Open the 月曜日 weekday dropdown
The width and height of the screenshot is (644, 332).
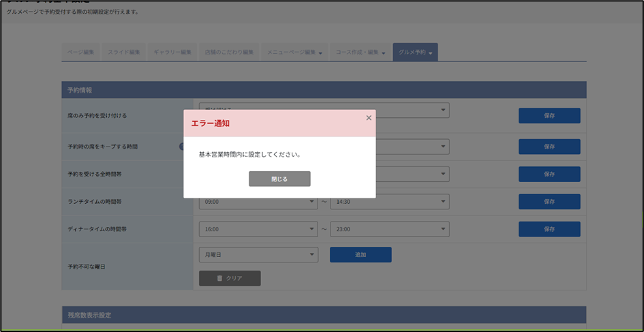coord(258,254)
